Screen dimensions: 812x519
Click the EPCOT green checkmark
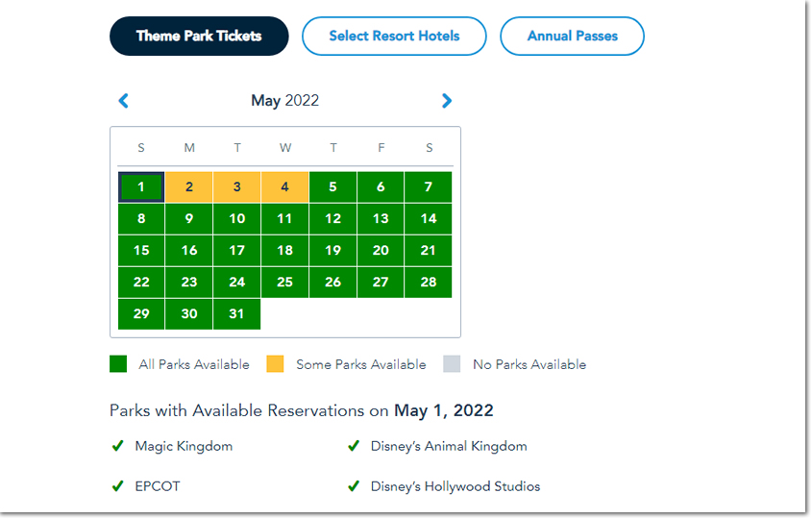[x=118, y=486]
